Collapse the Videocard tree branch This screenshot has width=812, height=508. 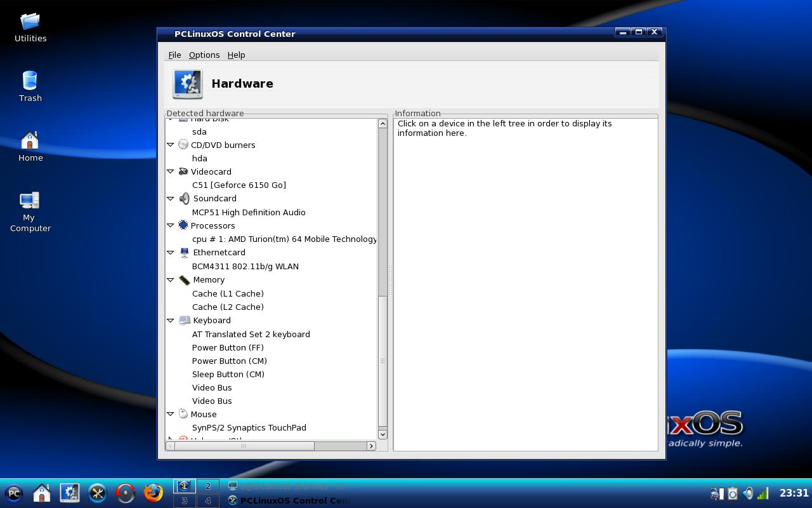coord(170,171)
